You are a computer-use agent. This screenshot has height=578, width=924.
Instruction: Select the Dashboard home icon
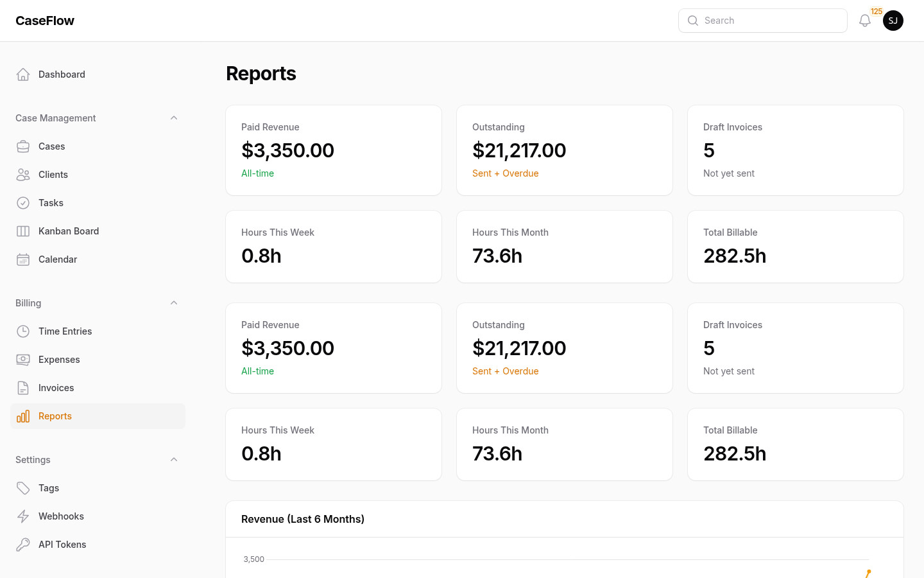[23, 74]
